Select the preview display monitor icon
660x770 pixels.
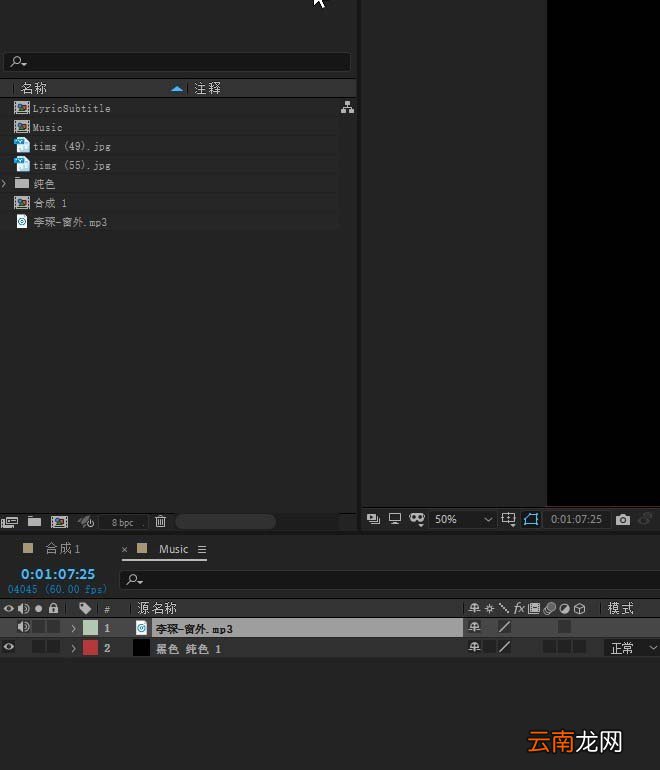(395, 519)
